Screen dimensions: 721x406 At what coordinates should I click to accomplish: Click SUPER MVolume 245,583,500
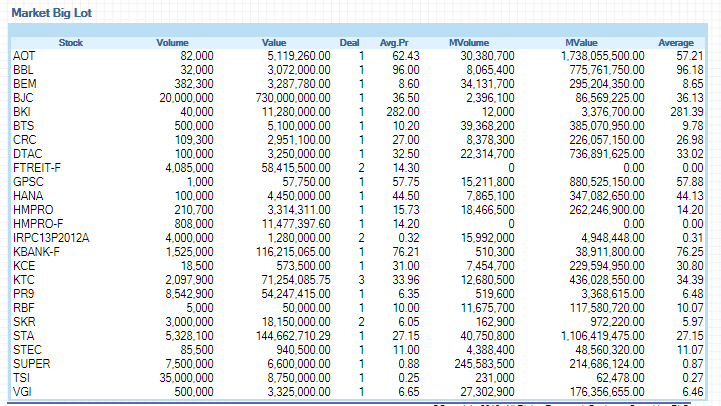coord(485,365)
